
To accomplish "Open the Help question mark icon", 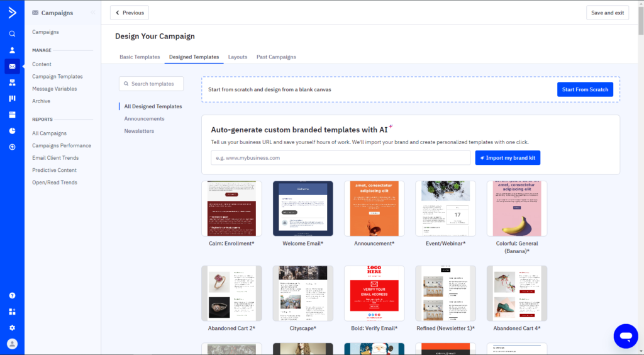I will [13, 295].
